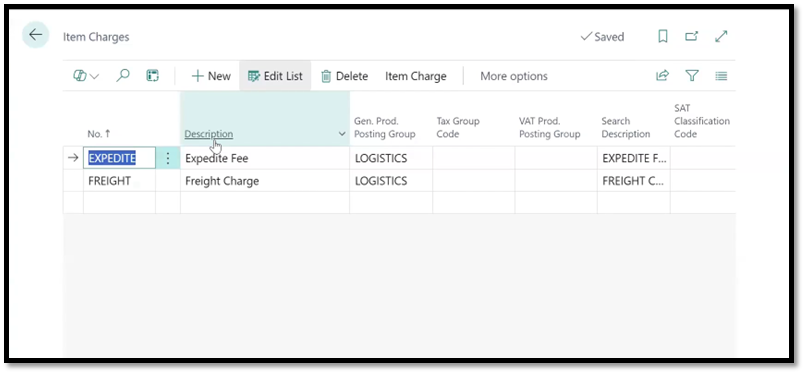Click the Description column header
The height and width of the screenshot is (374, 805).
click(208, 134)
